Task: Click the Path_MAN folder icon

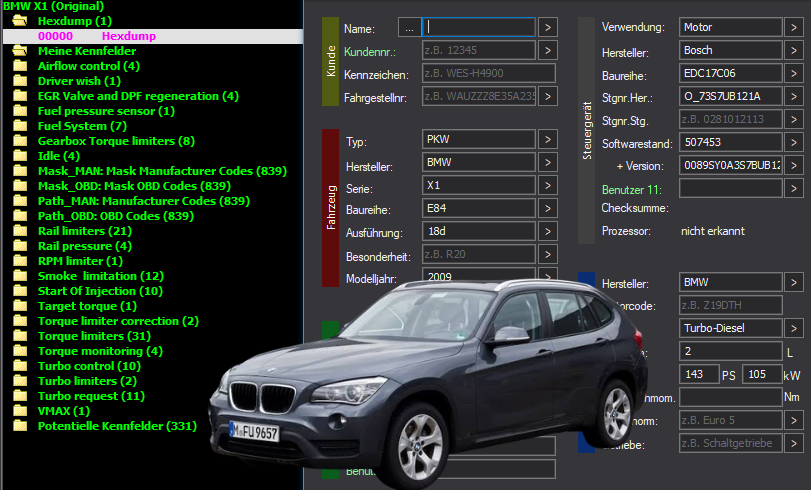Action: pos(20,201)
